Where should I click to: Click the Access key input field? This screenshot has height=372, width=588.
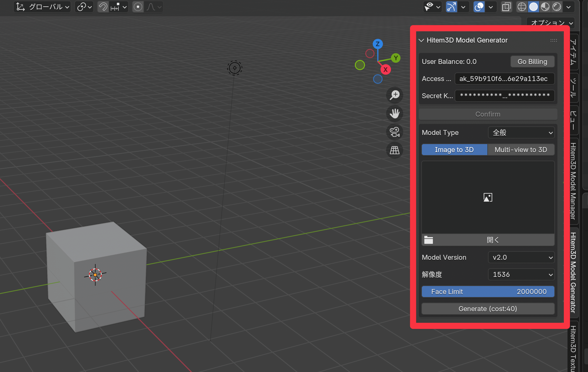(x=504, y=79)
